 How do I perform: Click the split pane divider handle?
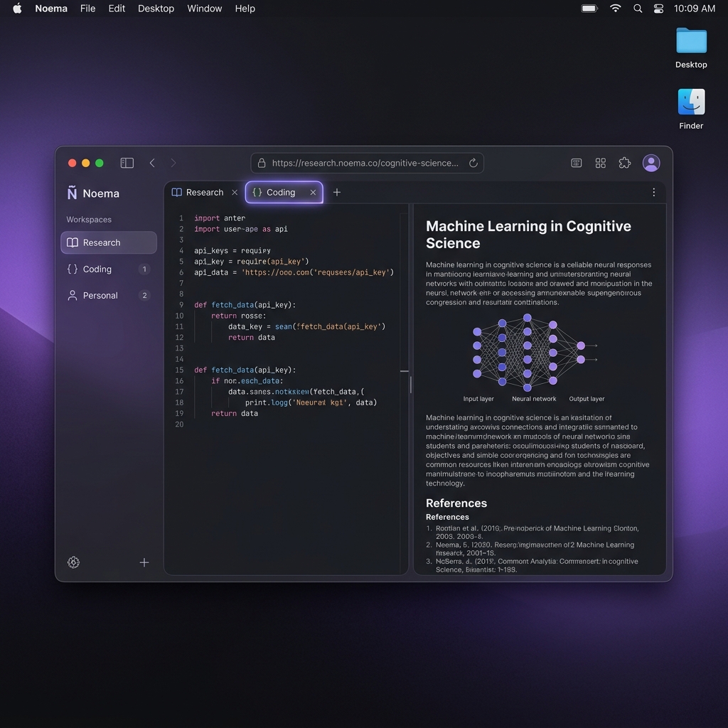point(411,385)
